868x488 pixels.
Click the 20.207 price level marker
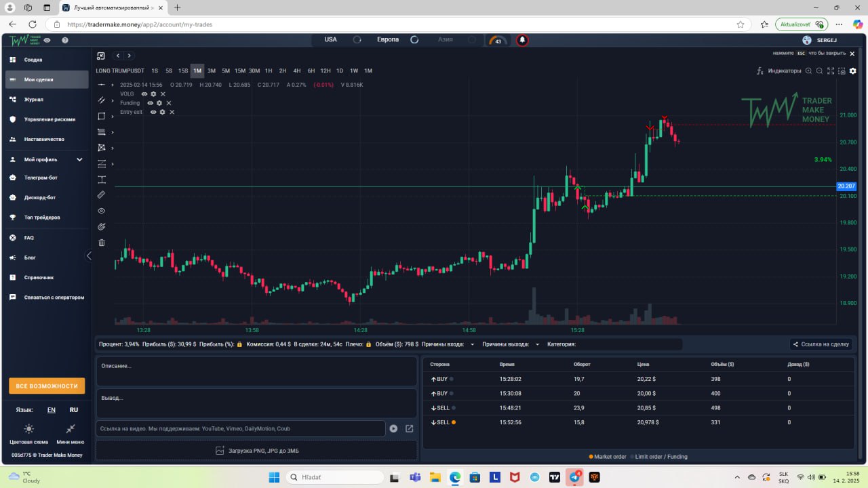(x=846, y=186)
